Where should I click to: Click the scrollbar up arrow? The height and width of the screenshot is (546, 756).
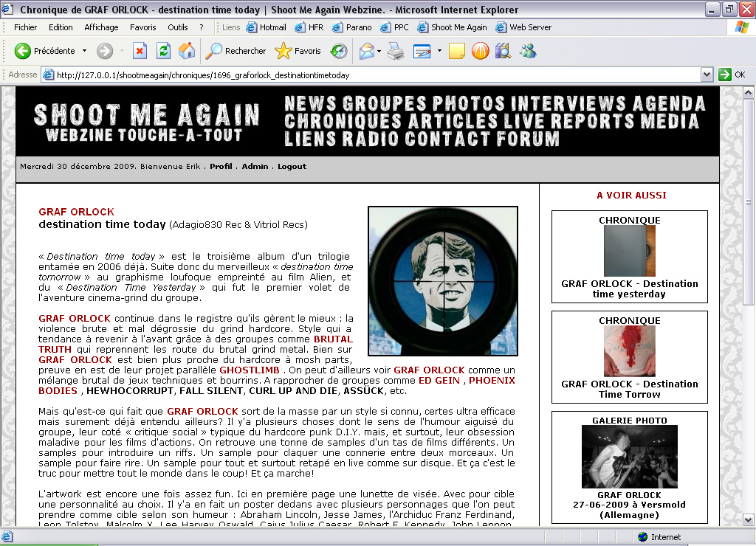click(748, 92)
